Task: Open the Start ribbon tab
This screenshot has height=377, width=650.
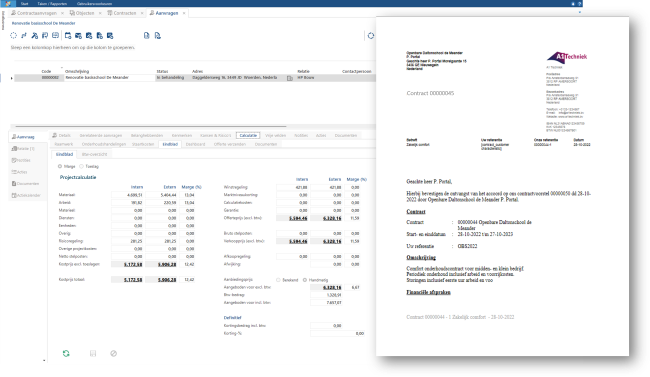Action: click(24, 3)
